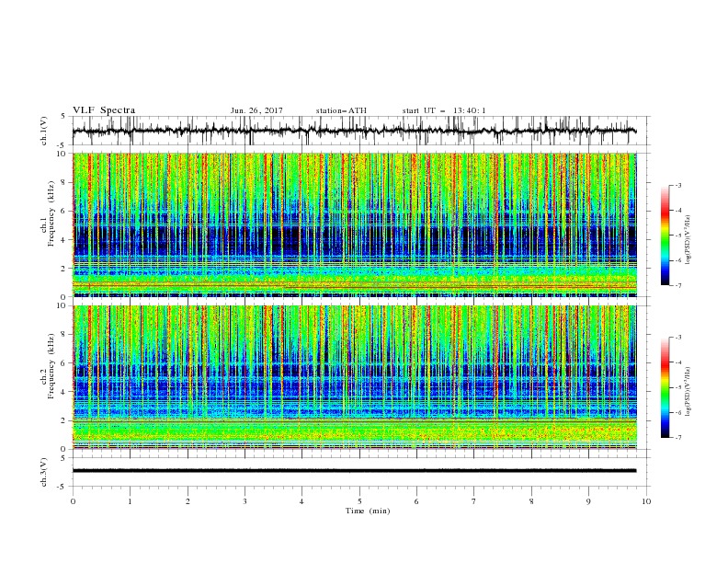This screenshot has width=728, height=563.
Task: Click the "6" tick on the time axis
Action: (x=416, y=501)
